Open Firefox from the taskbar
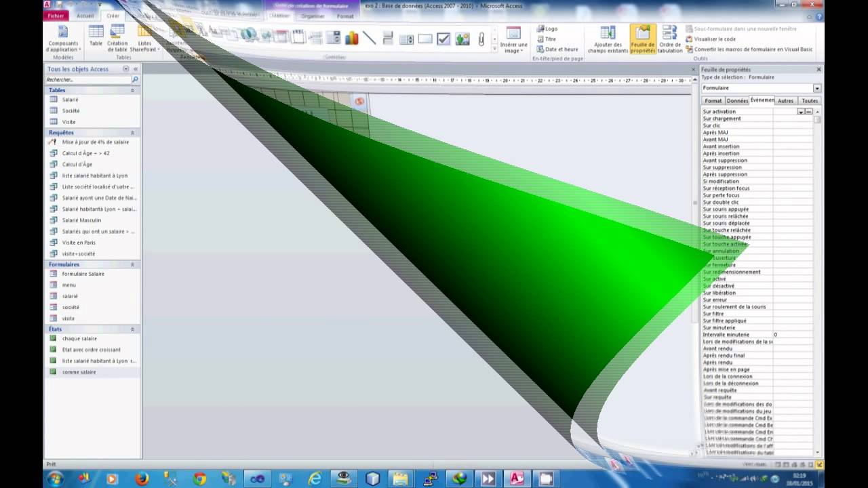Image resolution: width=868 pixels, height=488 pixels. pos(142,479)
